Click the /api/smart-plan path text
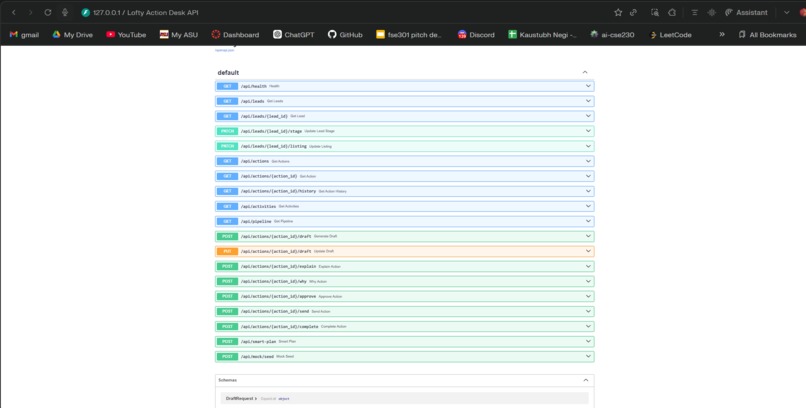This screenshot has width=806, height=408. pyautogui.click(x=258, y=341)
